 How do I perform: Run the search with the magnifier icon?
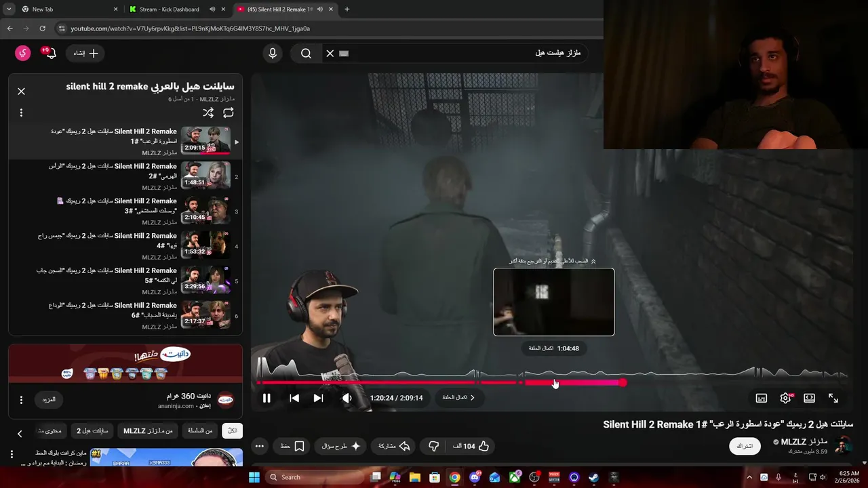[x=306, y=53]
